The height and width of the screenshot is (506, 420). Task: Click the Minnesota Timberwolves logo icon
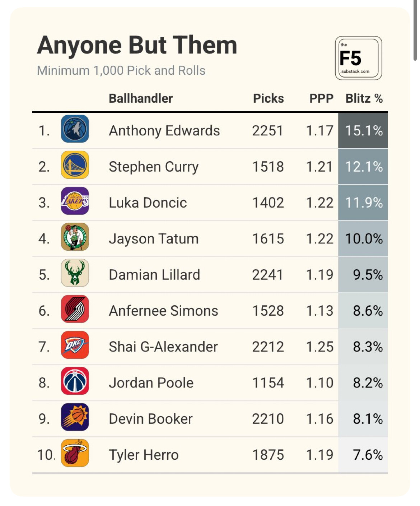pos(75,129)
